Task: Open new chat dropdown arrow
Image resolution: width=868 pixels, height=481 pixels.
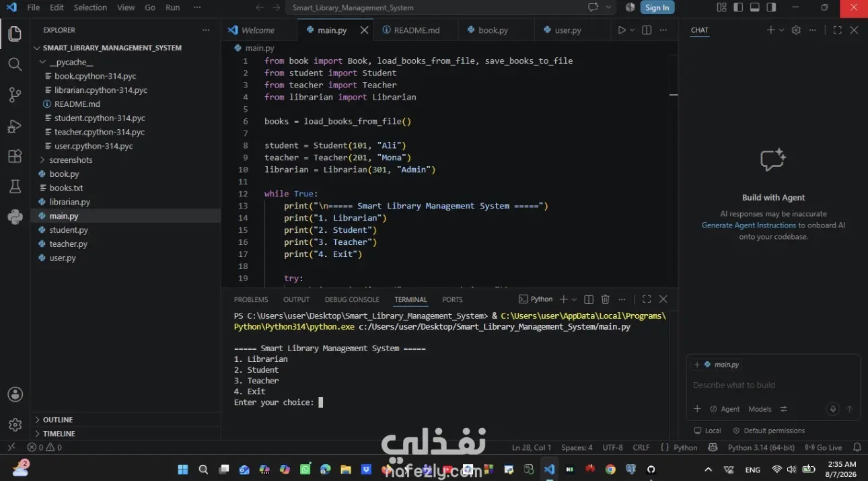Action: 781,30
